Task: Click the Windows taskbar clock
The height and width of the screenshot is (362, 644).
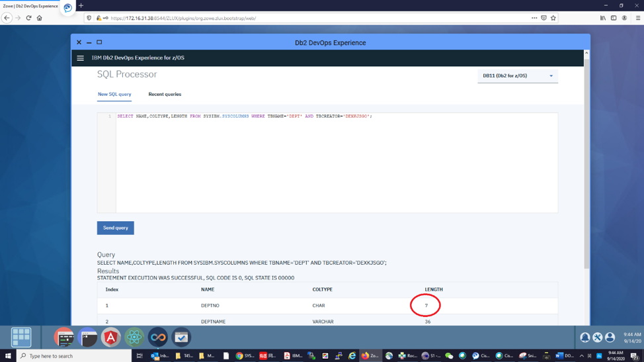Action: (616, 356)
